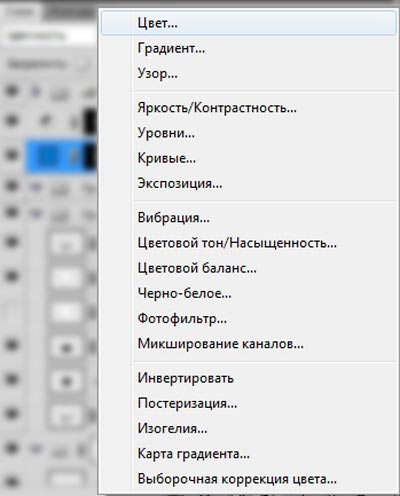Select Микширование каналов... menu item

(249, 344)
